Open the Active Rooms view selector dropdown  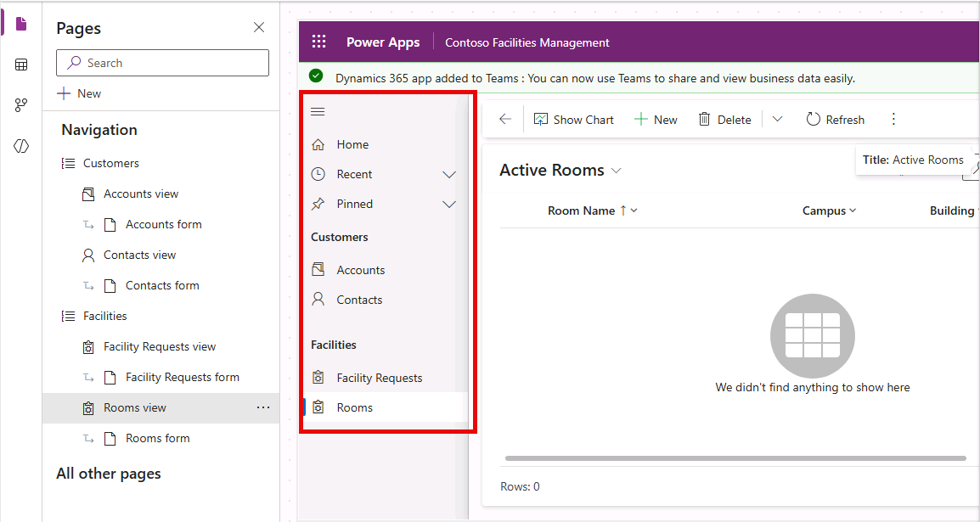click(617, 171)
